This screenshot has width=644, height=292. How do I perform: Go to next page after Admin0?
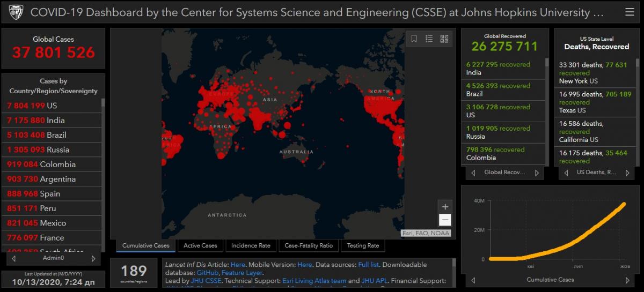pos(93,258)
